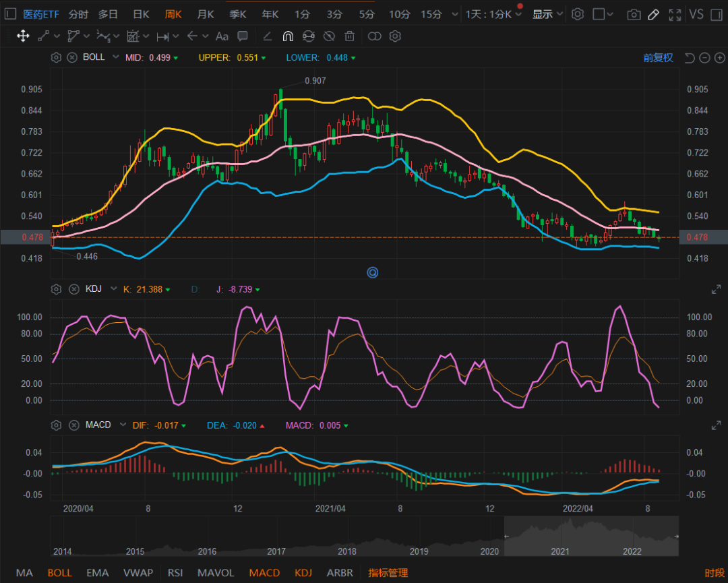Select the 多日 multi-day view
This screenshot has width=728, height=583.
(x=108, y=14)
